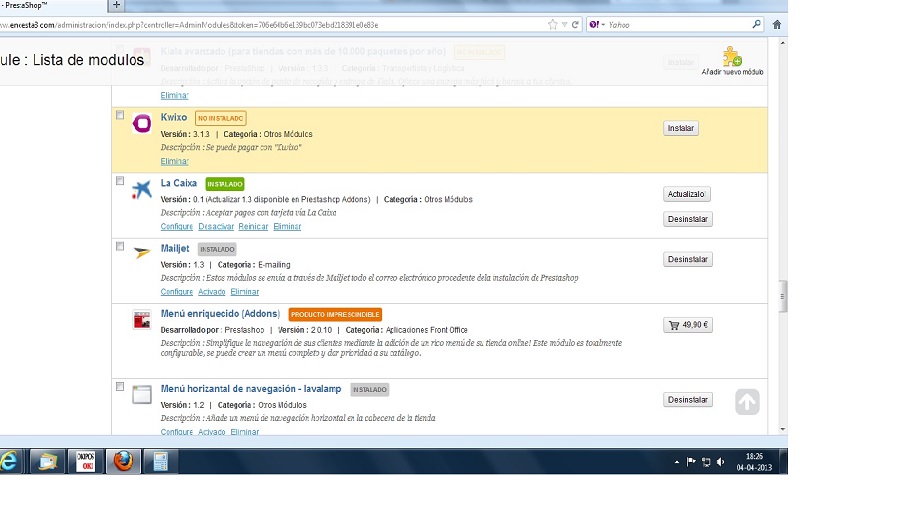Screen dimensions: 900x506
Task: Check the La Caixa module checkbox
Action: point(120,181)
